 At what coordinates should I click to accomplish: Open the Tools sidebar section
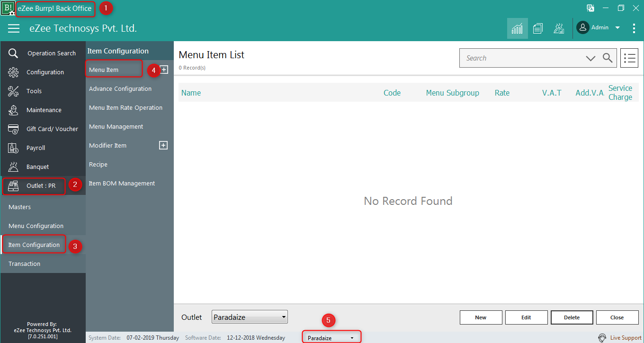pyautogui.click(x=43, y=91)
